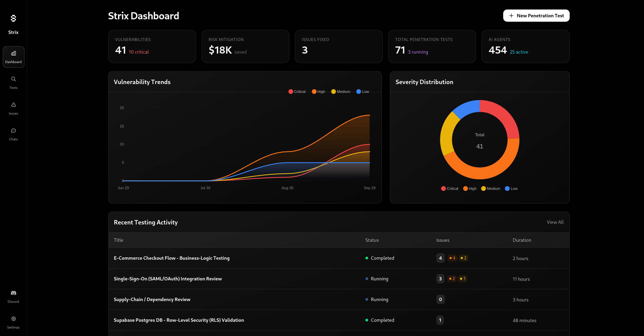Open Issues via the warning triangle icon

coord(14,105)
